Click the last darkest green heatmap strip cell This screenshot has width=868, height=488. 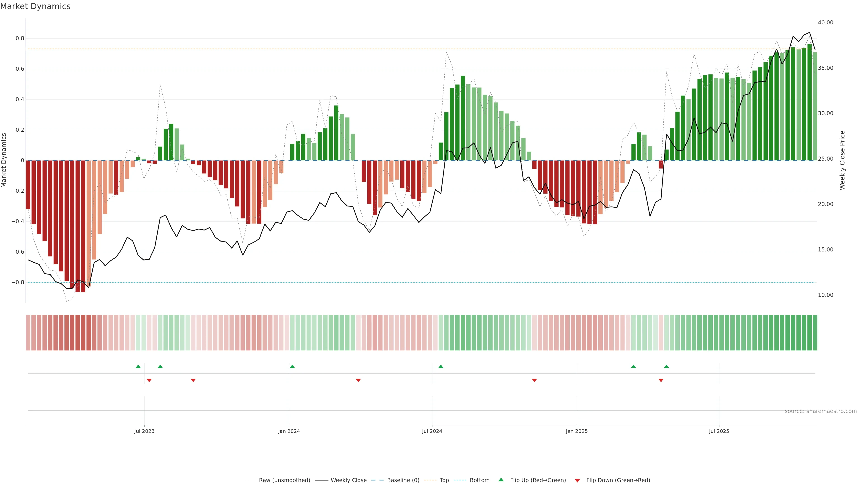coord(815,333)
